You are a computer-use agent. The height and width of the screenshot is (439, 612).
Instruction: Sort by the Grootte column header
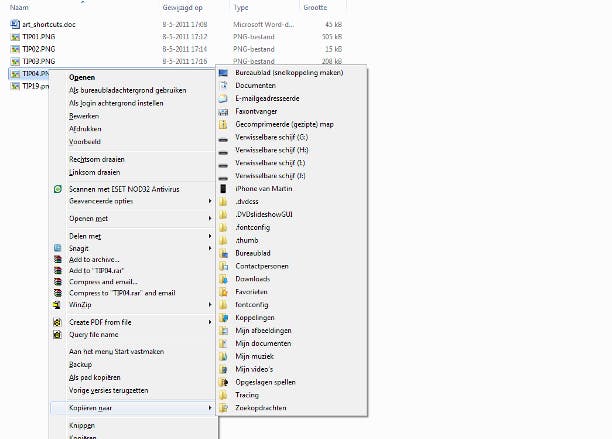click(x=315, y=7)
